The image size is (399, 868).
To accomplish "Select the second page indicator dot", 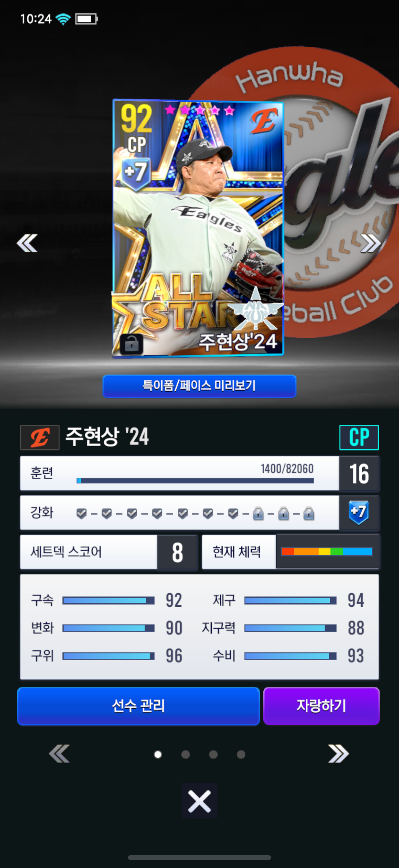I will pyautogui.click(x=186, y=754).
